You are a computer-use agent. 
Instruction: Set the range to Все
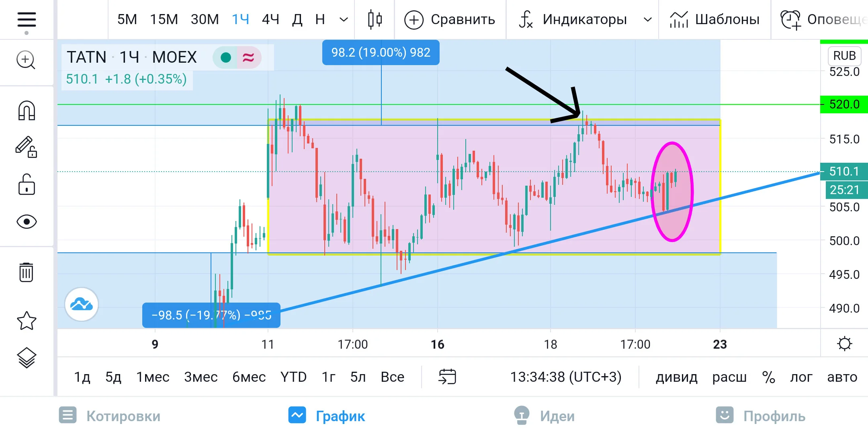pyautogui.click(x=393, y=377)
